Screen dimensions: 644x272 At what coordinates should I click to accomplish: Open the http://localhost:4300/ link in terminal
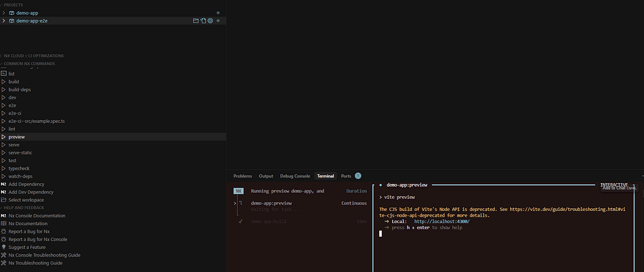tap(442, 222)
